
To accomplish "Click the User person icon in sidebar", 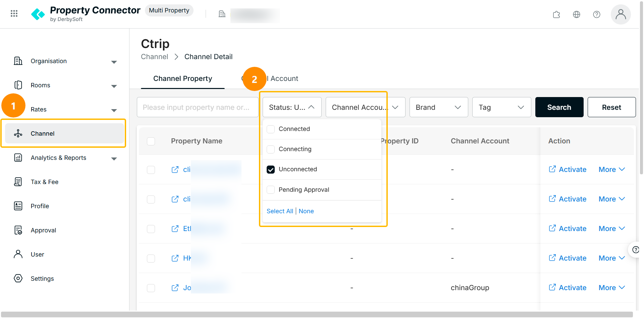I will [18, 255].
